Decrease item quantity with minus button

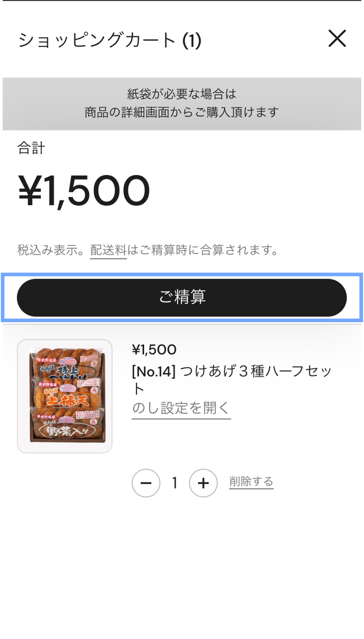click(x=146, y=483)
